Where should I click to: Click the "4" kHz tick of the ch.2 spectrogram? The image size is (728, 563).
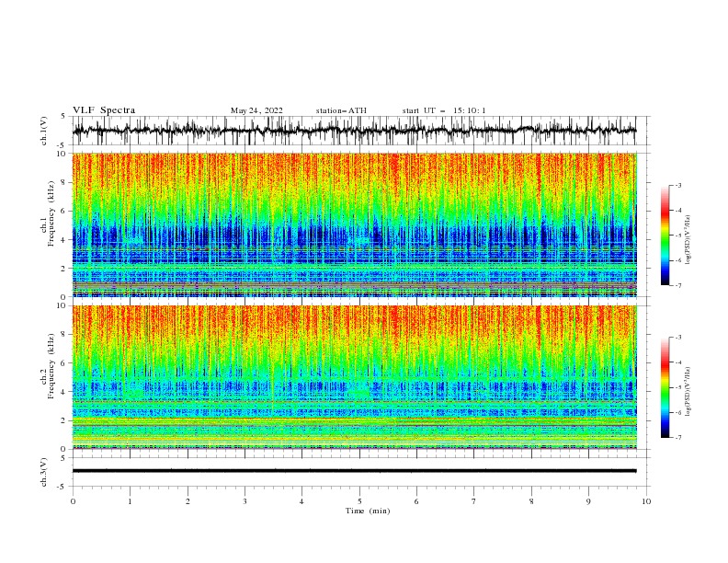(64, 392)
